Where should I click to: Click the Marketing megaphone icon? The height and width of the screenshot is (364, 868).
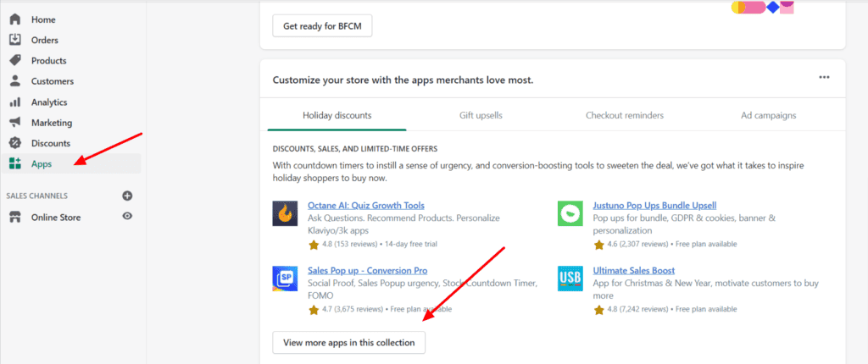[x=15, y=122]
